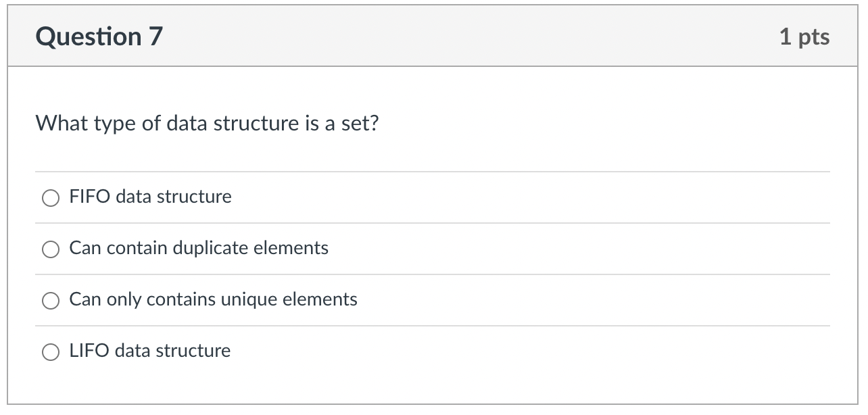Click the fourth answer row
This screenshot has height=415, width=868.
433,351
